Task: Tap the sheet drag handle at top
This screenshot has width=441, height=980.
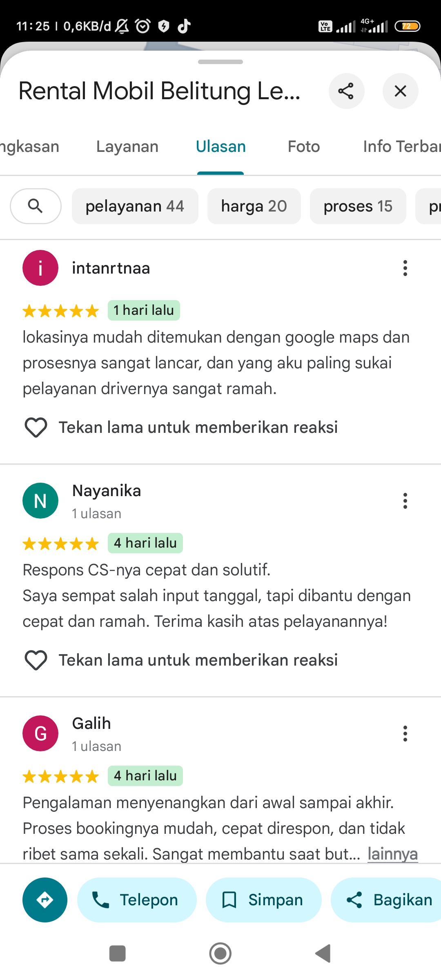Action: click(x=220, y=62)
